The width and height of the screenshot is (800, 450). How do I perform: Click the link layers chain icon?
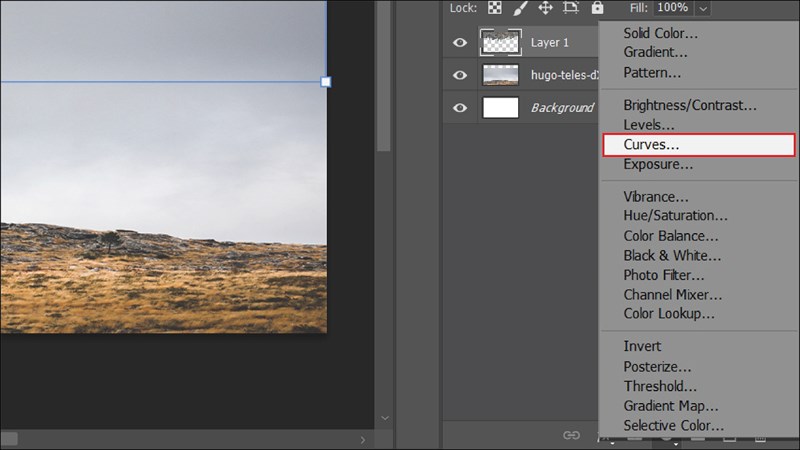coord(571,435)
